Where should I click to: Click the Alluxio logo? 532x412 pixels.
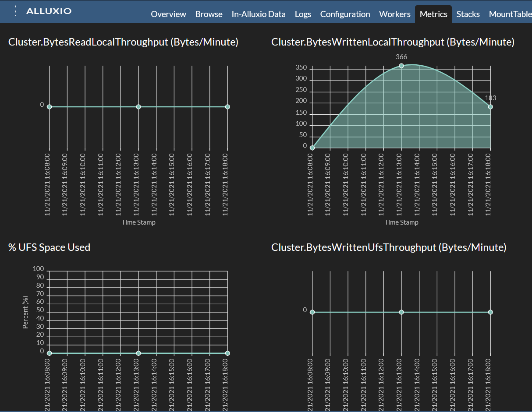coord(49,11)
